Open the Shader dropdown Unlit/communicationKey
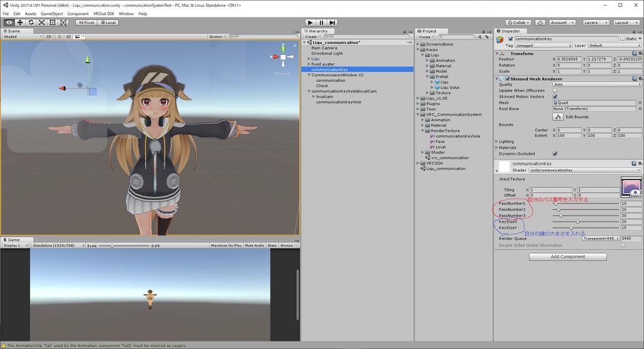644x349 pixels. pyautogui.click(x=585, y=170)
